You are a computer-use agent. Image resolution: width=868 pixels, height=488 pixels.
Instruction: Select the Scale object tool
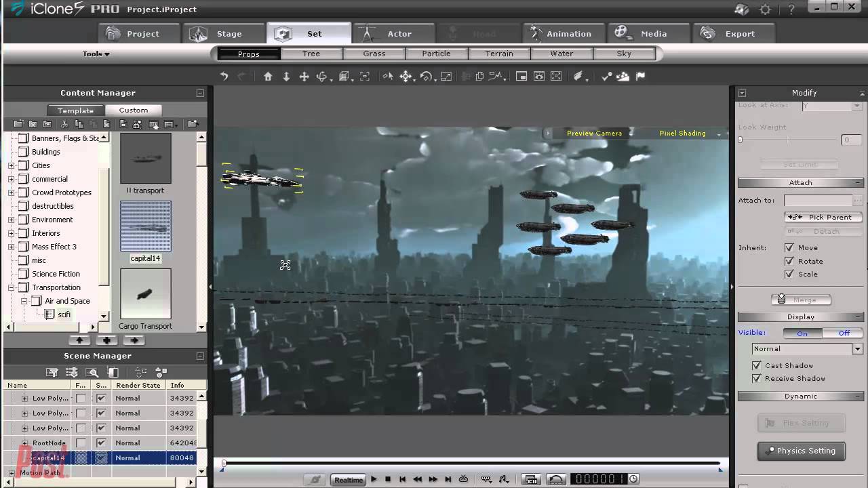[x=446, y=77]
